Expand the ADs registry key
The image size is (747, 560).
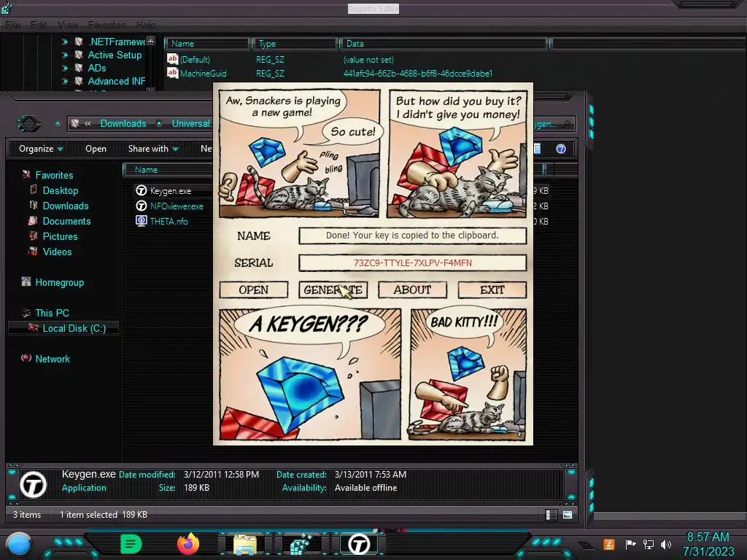pyautogui.click(x=65, y=68)
